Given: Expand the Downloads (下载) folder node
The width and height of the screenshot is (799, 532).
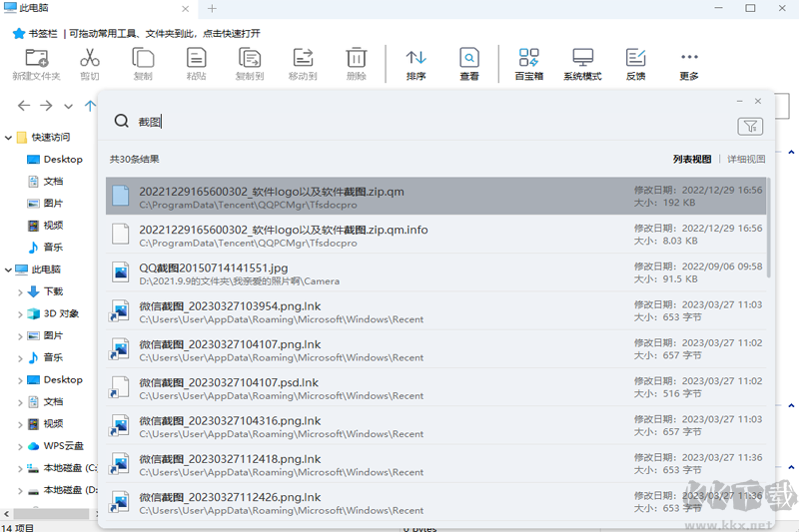Looking at the screenshot, I should (x=21, y=291).
